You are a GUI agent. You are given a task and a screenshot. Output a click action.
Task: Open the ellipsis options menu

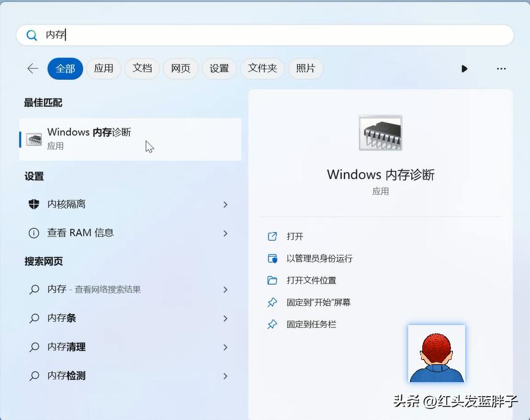click(x=501, y=69)
